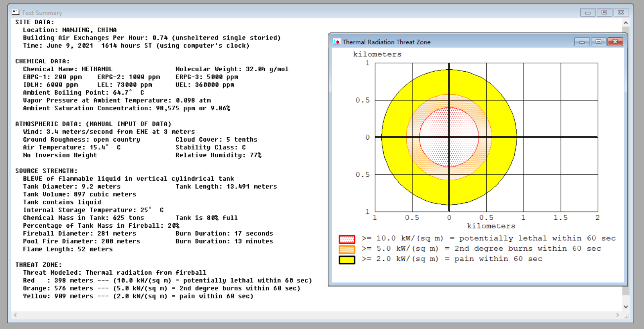Click the 'Orange: 576 meters' threat line
The image size is (644, 329).
click(162, 288)
